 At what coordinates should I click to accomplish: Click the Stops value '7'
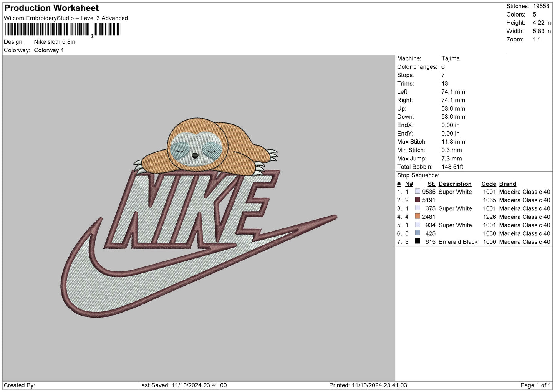443,75
